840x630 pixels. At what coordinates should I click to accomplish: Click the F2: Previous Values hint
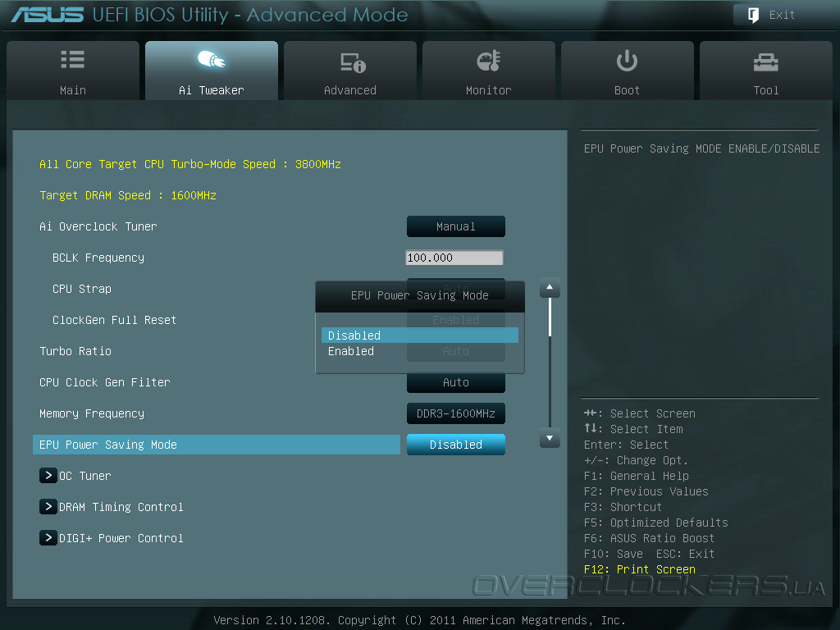coord(646,492)
